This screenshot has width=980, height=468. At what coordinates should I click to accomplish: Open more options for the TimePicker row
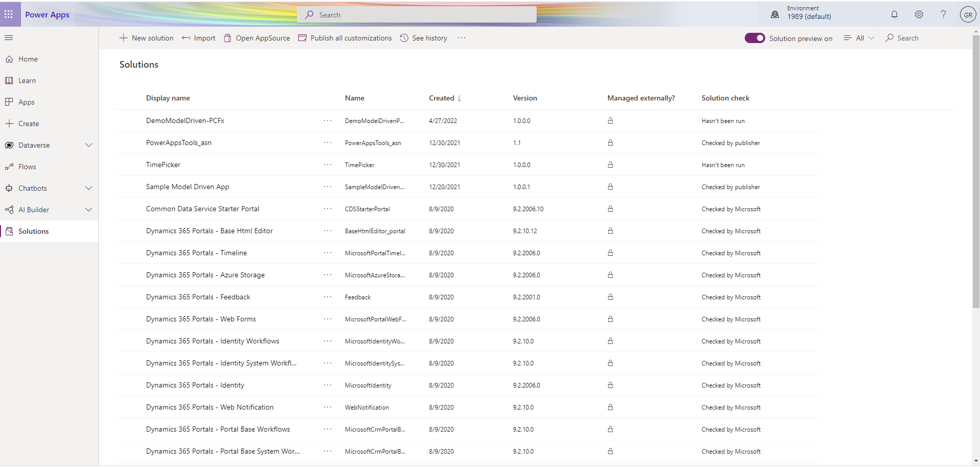pyautogui.click(x=327, y=165)
